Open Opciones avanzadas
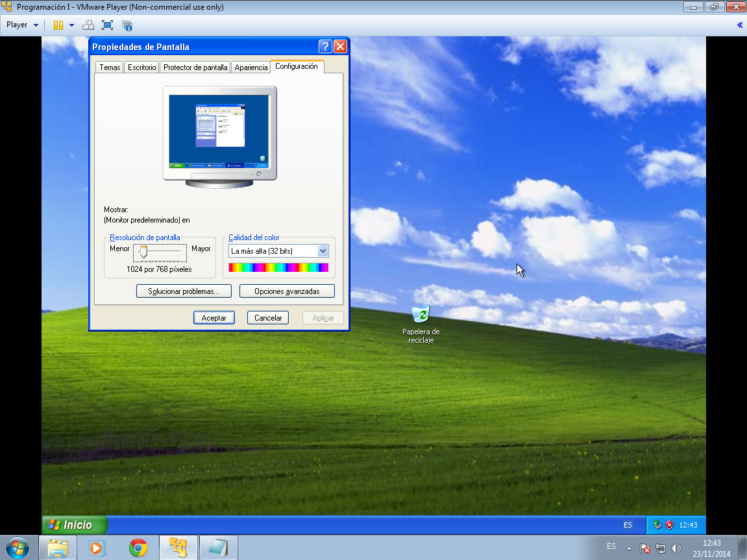 click(287, 291)
